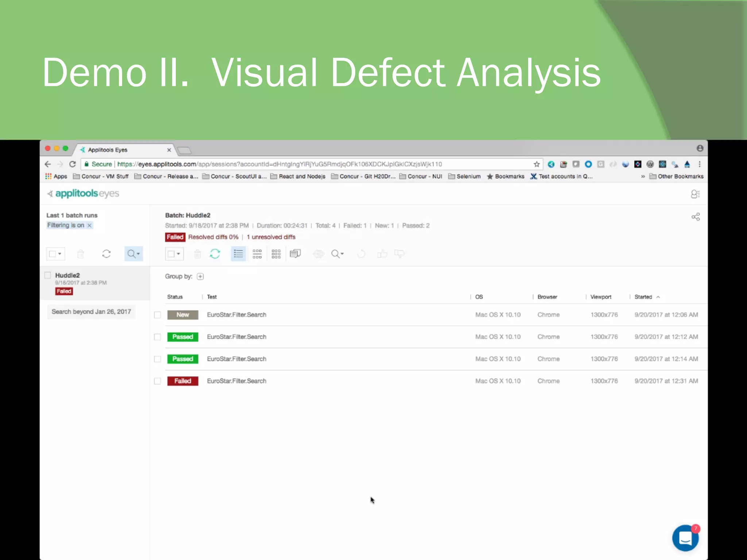The image size is (747, 560).
Task: Click the Secure padlock site info
Action: point(98,164)
